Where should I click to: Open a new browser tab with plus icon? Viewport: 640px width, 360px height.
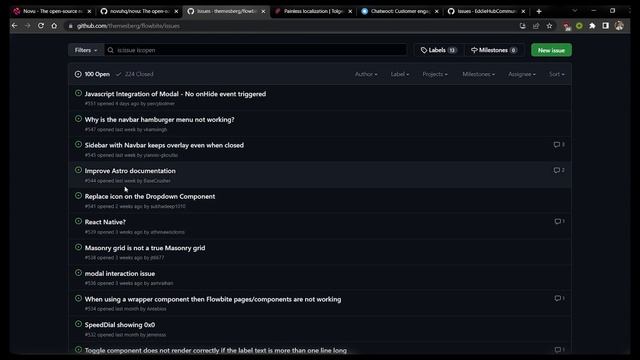539,11
